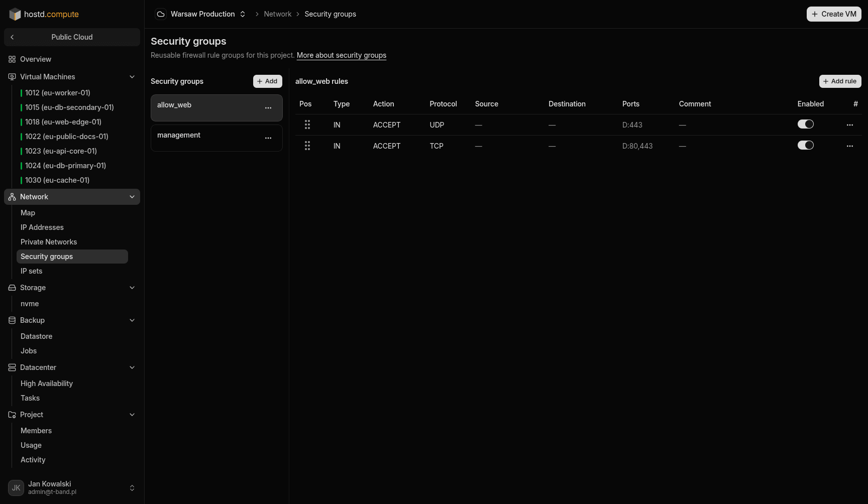868x504 pixels.
Task: Click the hostd.compute cube logo
Action: [x=15, y=14]
